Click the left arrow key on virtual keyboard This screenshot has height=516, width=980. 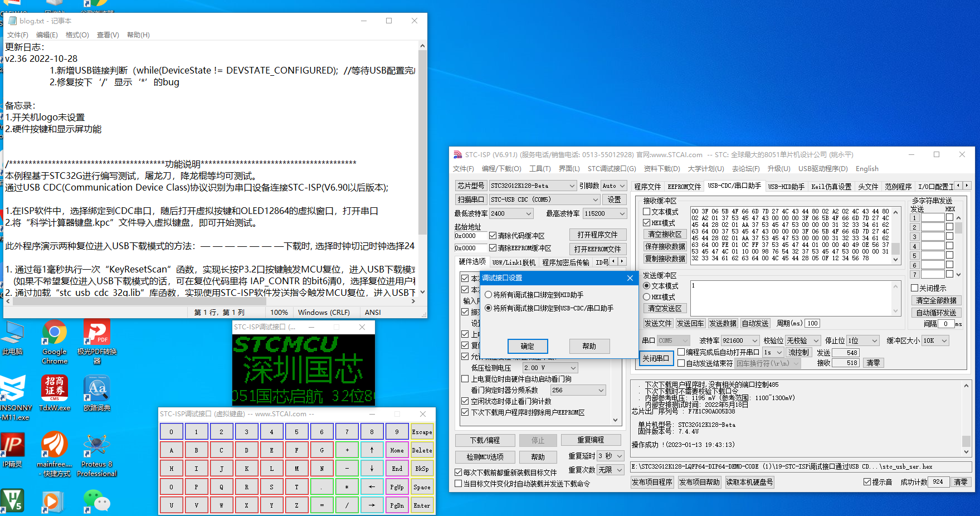[x=372, y=486]
